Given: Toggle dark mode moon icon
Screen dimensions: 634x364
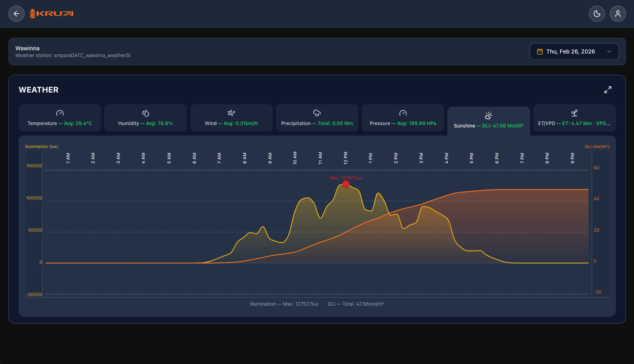Looking at the screenshot, I should click(597, 14).
